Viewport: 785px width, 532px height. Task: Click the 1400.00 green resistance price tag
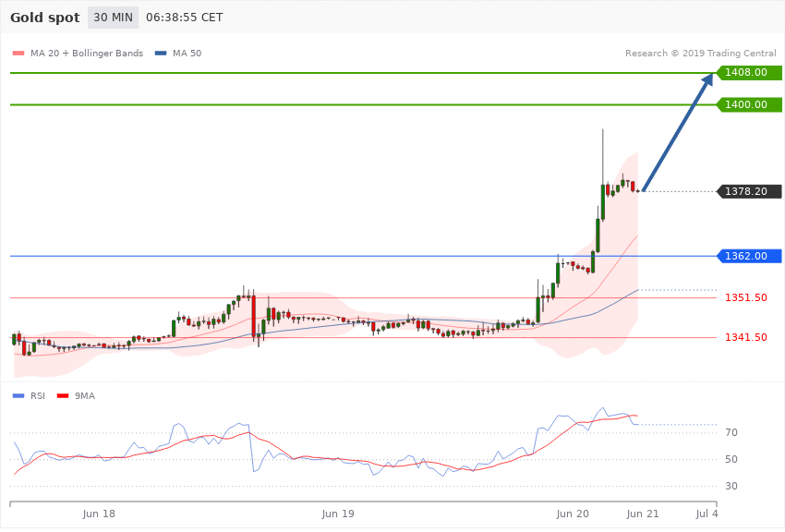[749, 104]
